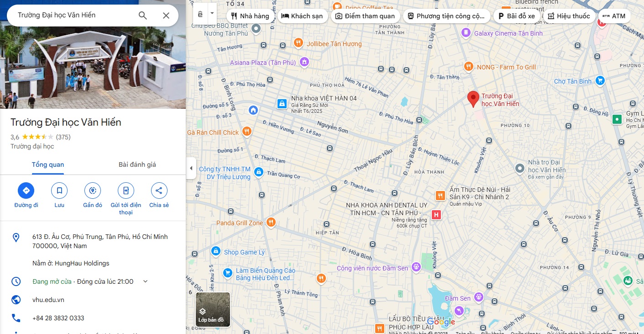This screenshot has width=644, height=334.
Task: Open the Đường đi directions button
Action: click(x=26, y=191)
